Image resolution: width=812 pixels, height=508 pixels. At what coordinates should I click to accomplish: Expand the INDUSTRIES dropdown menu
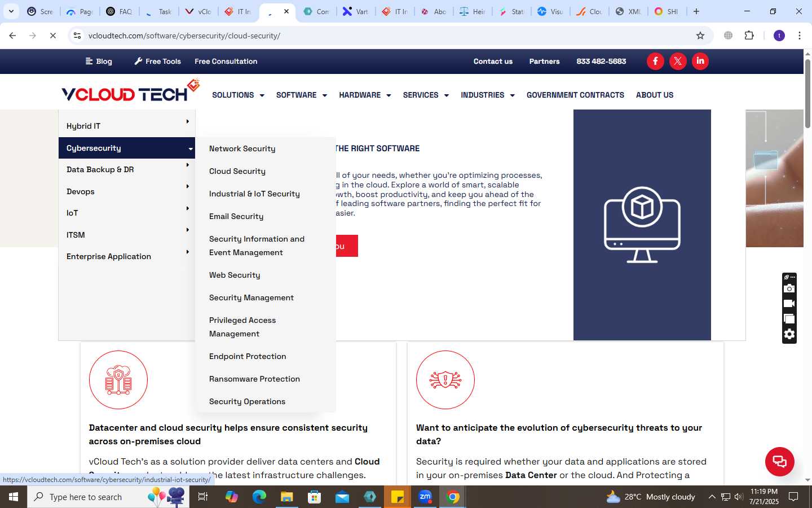pyautogui.click(x=488, y=95)
